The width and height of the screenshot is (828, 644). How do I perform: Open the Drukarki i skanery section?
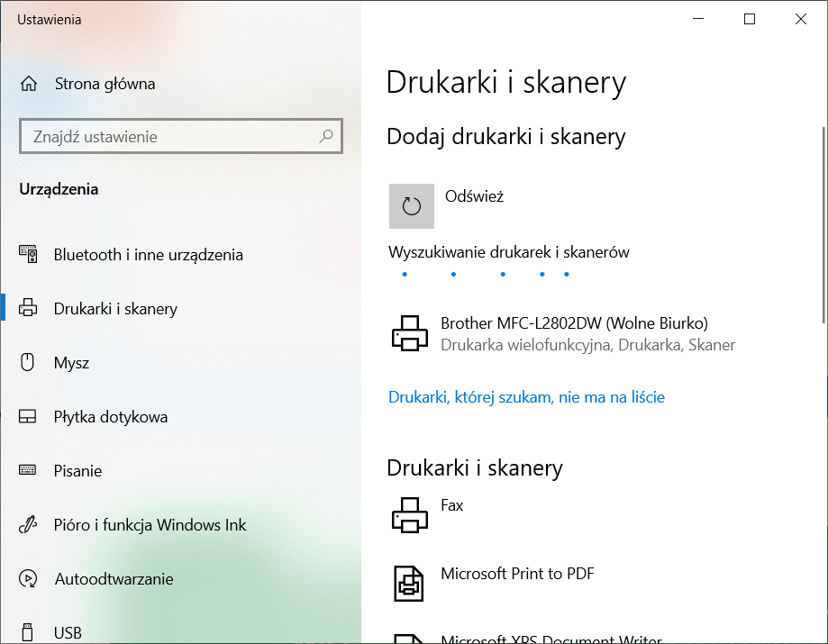tap(115, 309)
